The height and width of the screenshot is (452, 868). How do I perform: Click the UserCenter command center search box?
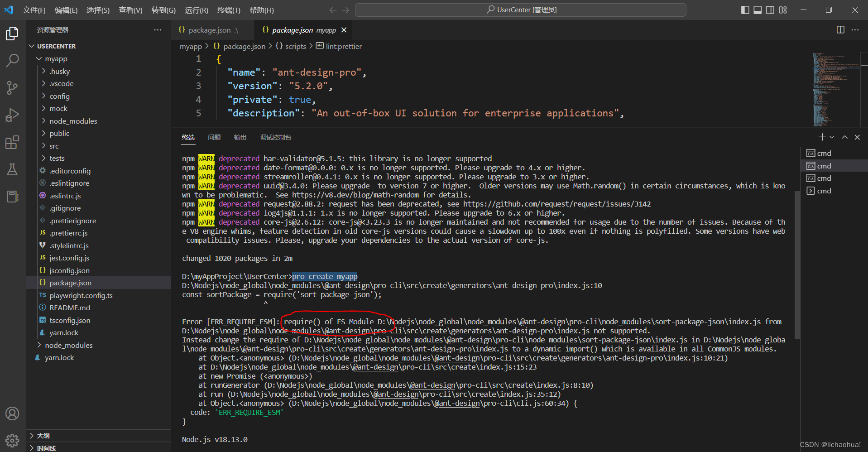(x=521, y=10)
